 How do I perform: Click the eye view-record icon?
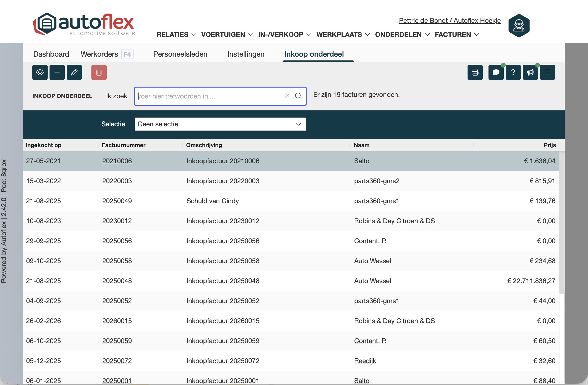point(40,72)
